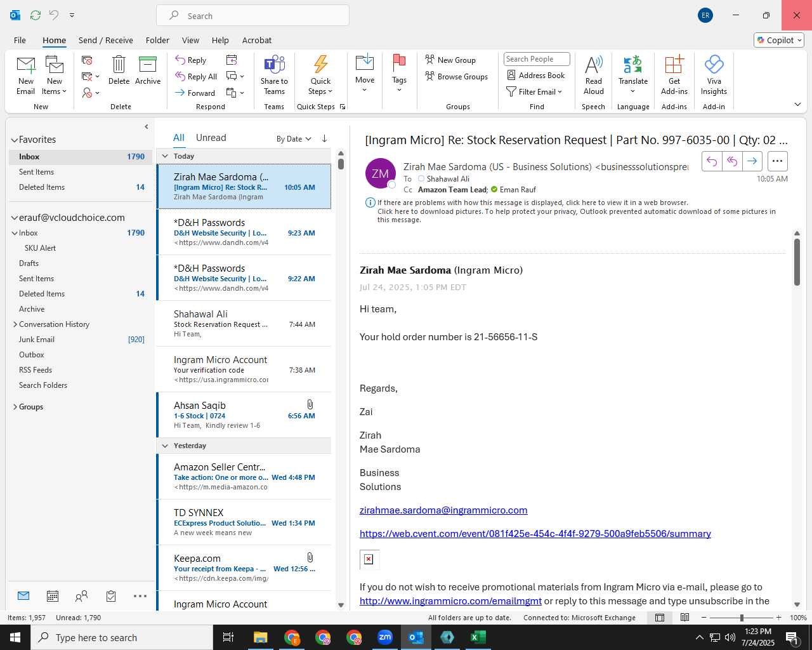The image size is (812, 650).
Task: Open the Help tab
Action: (x=220, y=40)
